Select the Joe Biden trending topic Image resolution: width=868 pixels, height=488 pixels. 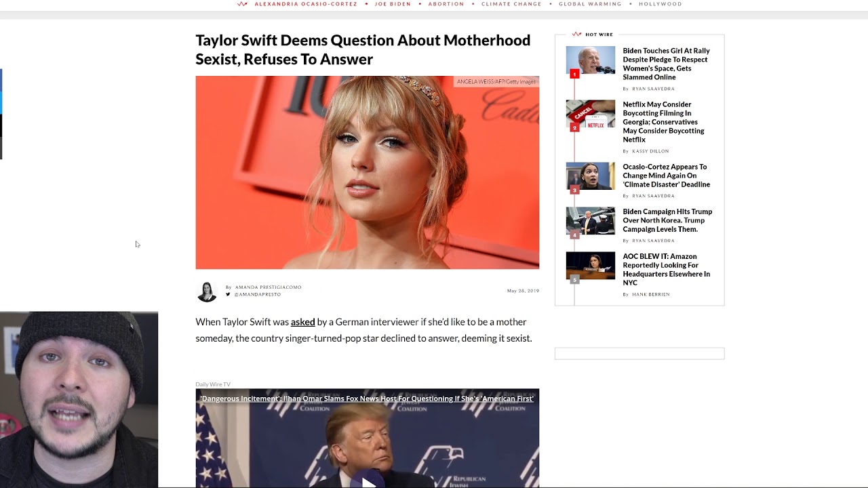pyautogui.click(x=393, y=4)
